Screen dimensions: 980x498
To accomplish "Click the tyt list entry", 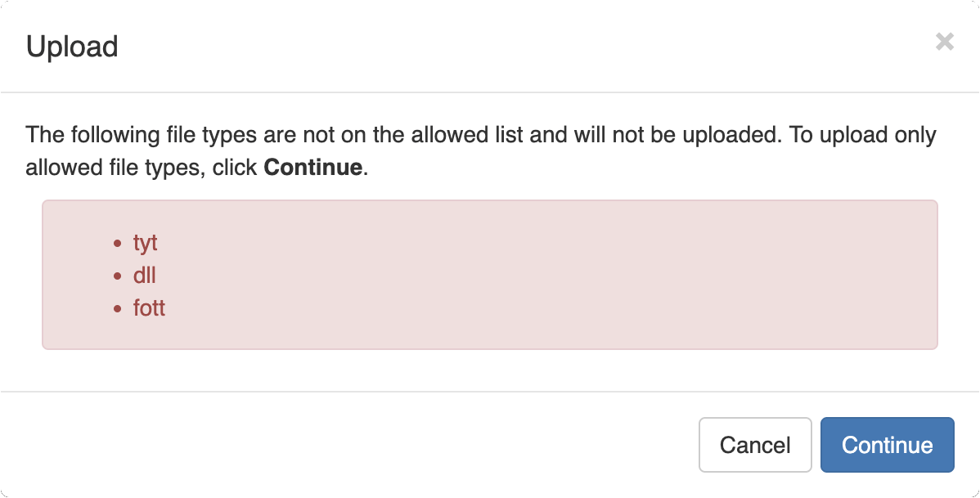I will coord(146,243).
